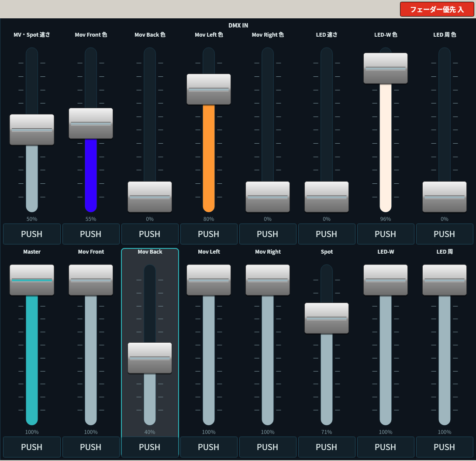Click the 55% value under Mov Front 色

(x=91, y=219)
